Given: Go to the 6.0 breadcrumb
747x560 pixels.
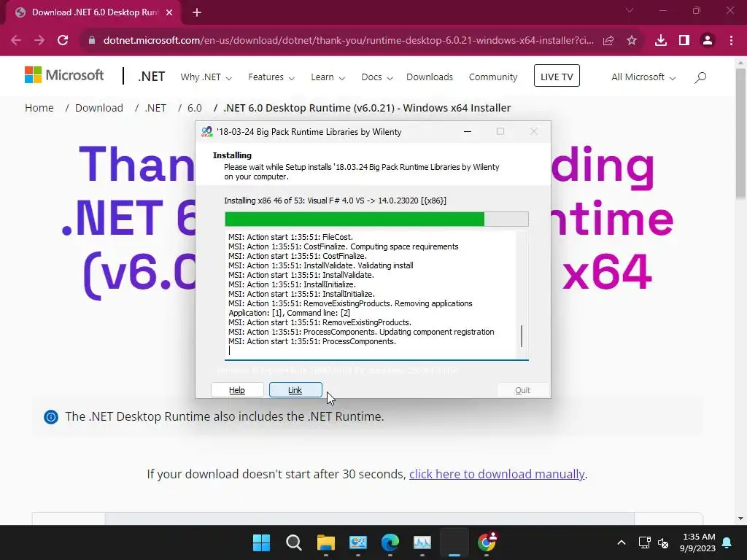Looking at the screenshot, I should pyautogui.click(x=194, y=108).
